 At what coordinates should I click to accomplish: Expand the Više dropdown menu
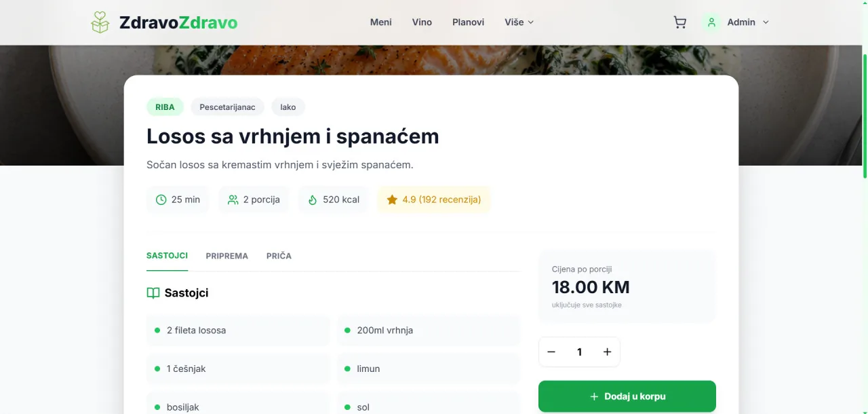click(x=519, y=22)
